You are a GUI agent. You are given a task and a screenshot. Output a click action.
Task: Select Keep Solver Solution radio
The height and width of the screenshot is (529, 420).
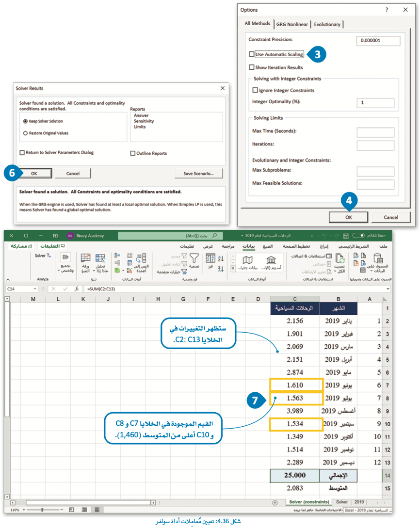[x=25, y=121]
